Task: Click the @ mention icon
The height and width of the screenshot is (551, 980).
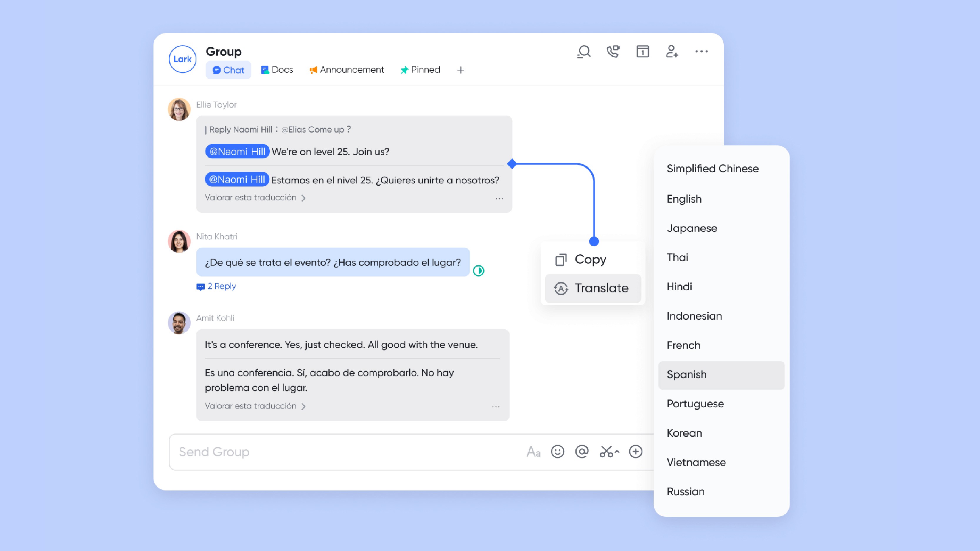Action: click(582, 452)
